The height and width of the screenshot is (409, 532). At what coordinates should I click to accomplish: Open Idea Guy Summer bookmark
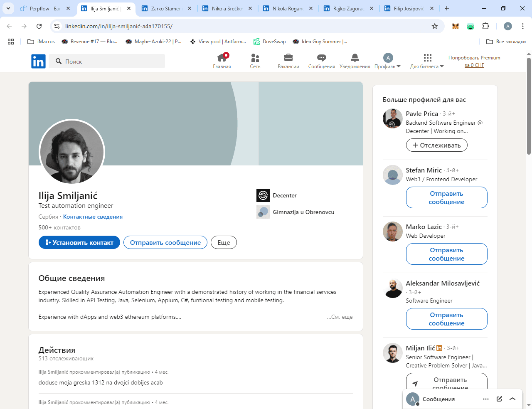(320, 42)
